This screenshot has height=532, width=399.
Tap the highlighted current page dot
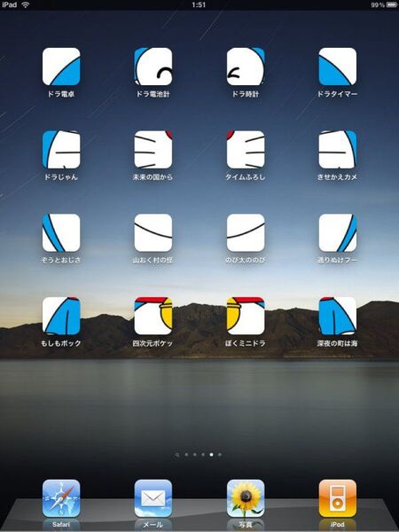pyautogui.click(x=211, y=454)
